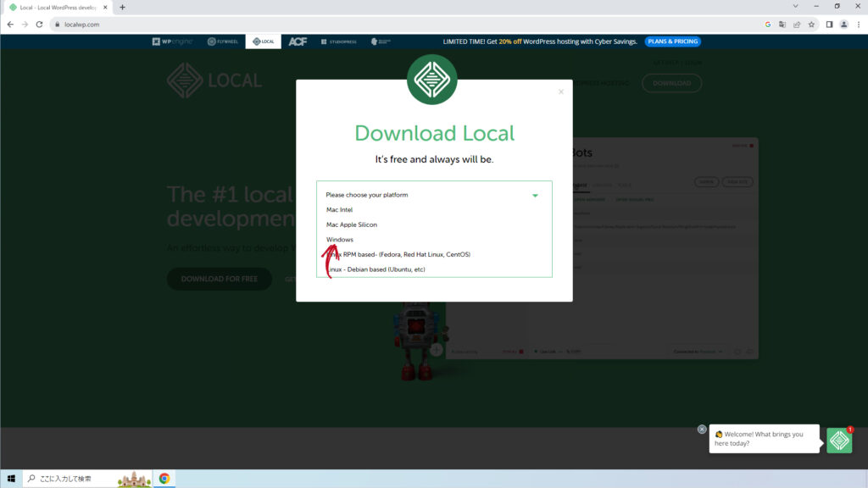The height and width of the screenshot is (488, 868).
Task: Select the Local tab in top bar
Action: (x=264, y=42)
